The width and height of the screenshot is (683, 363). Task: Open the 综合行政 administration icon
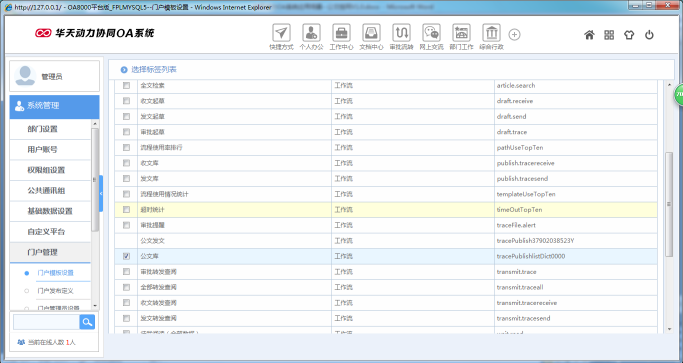[491, 33]
